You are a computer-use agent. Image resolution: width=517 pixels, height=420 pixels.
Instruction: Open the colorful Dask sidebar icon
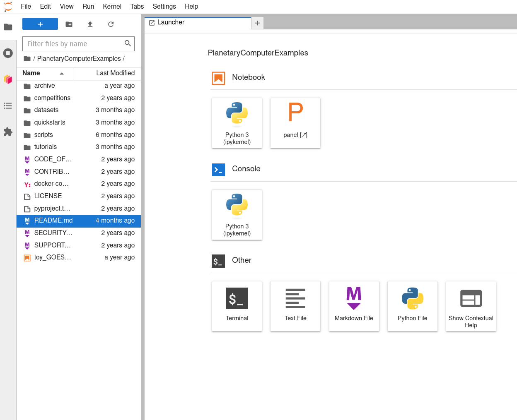click(8, 79)
